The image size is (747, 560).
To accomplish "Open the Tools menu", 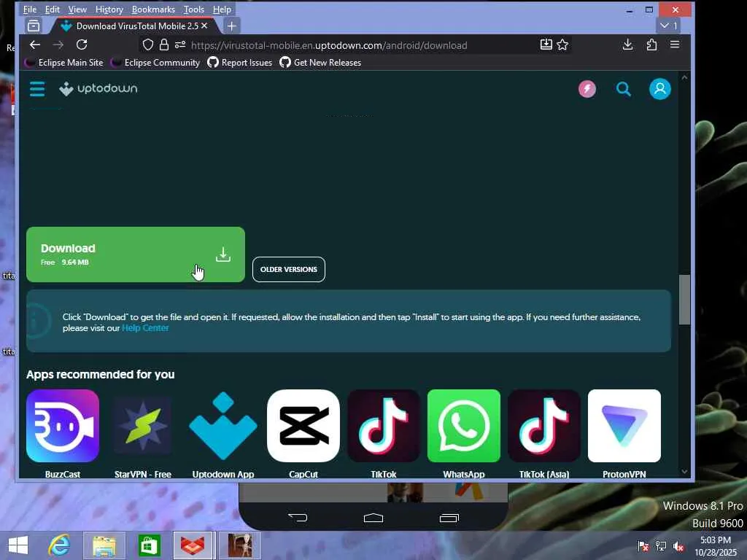I will point(194,9).
